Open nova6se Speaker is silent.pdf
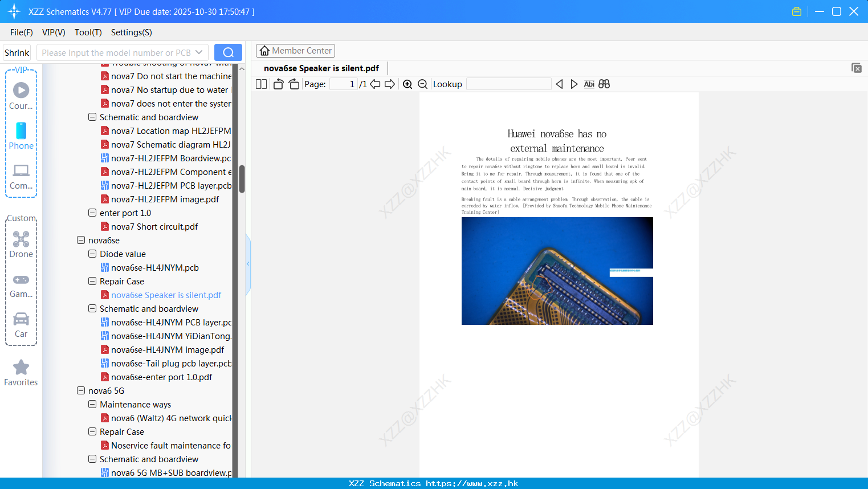The height and width of the screenshot is (489, 868). click(x=166, y=295)
